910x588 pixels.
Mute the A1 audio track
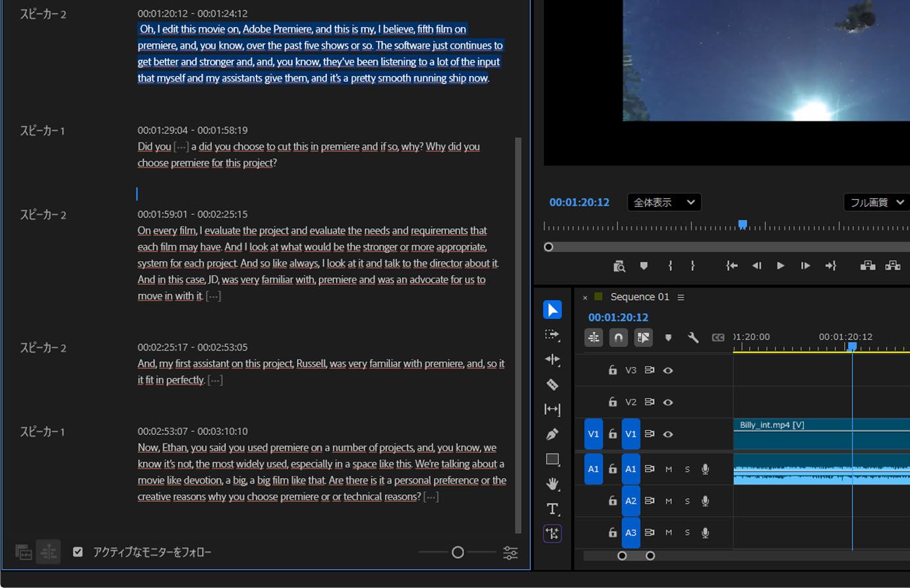pos(669,469)
